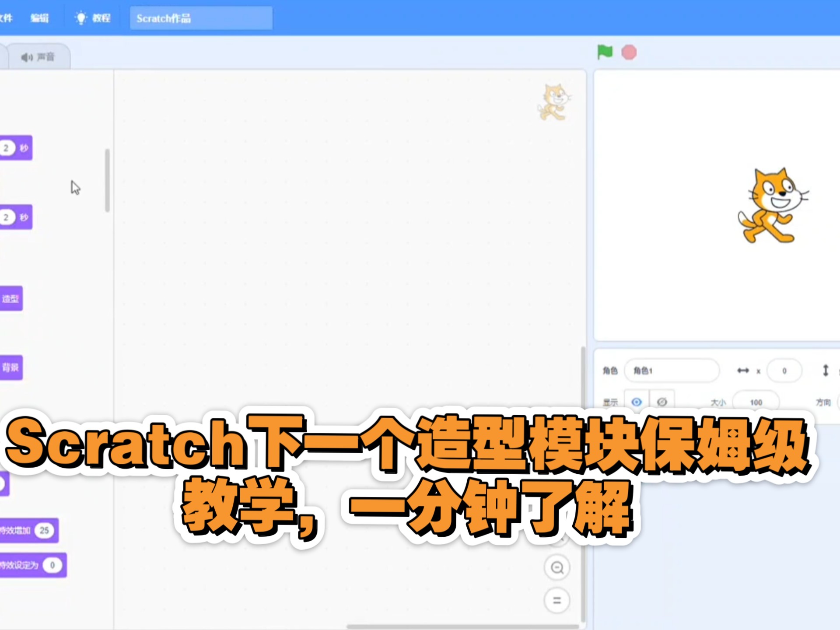Edit the Scratch作品 project title field
The image size is (840, 630).
(x=201, y=18)
